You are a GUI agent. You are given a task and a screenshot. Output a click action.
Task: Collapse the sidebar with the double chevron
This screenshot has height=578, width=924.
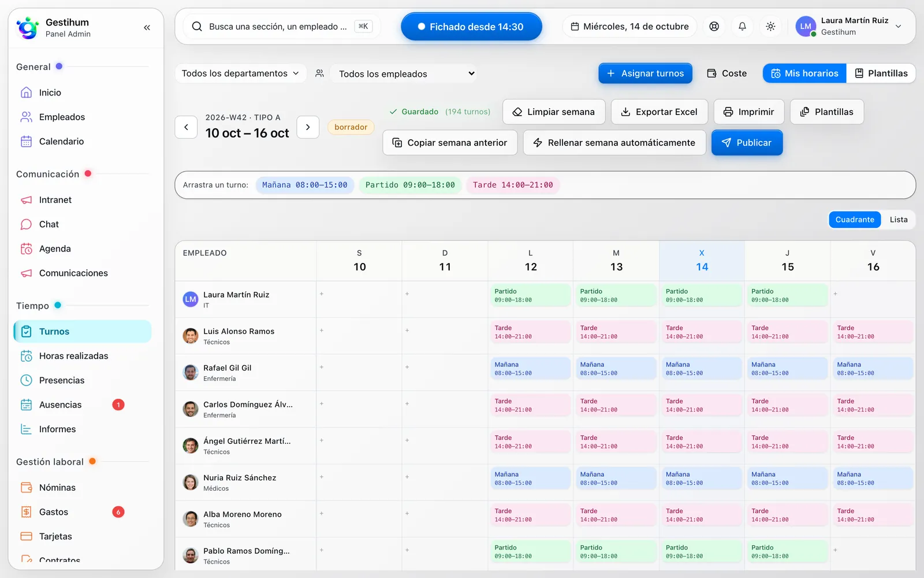click(x=147, y=27)
